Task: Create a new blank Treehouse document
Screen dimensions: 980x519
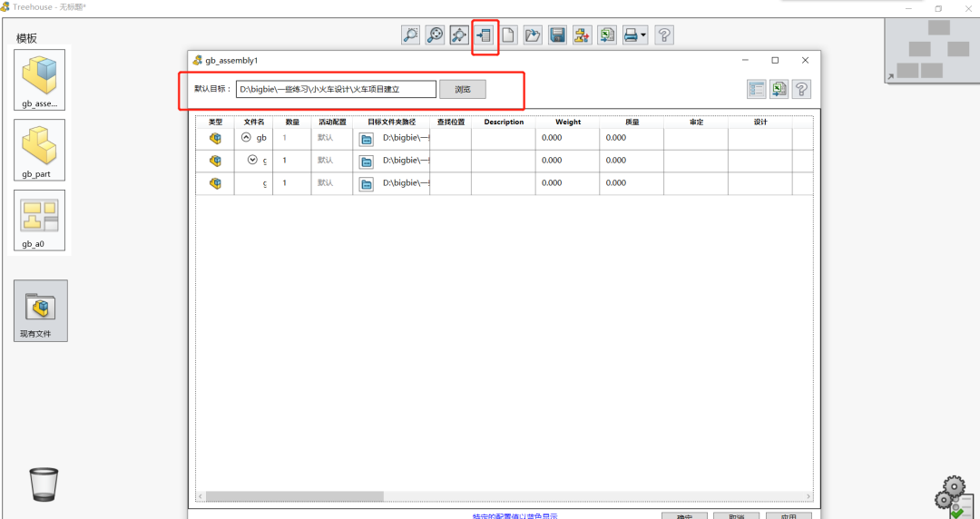Action: [x=508, y=35]
